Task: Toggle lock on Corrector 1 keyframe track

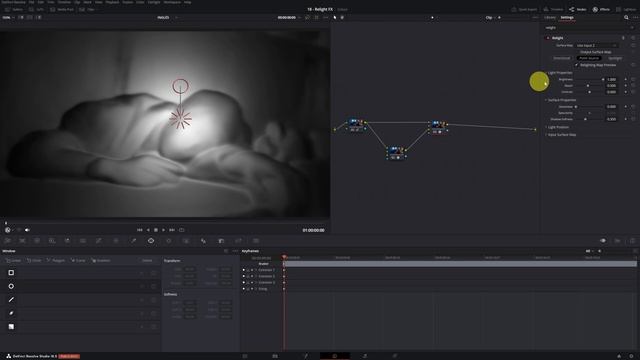Action: (x=248, y=270)
